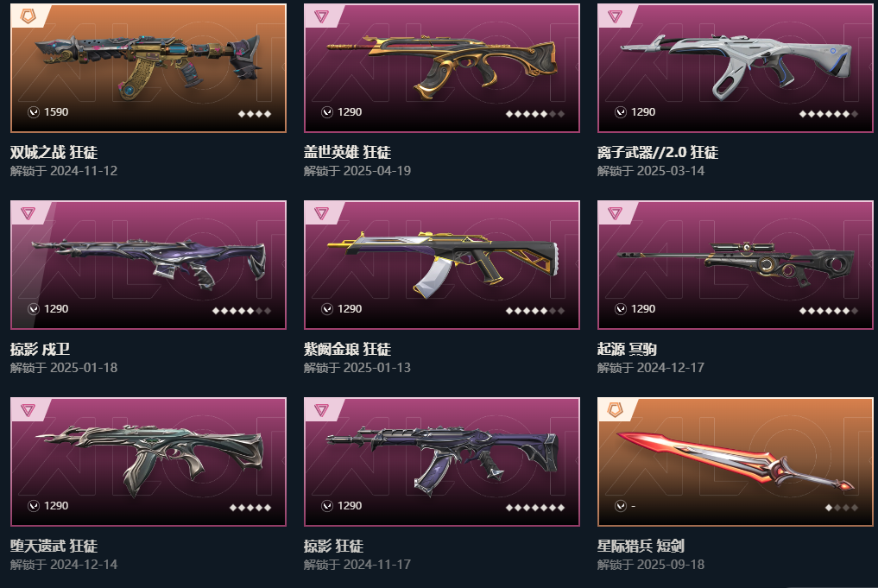
Task: Click the 盖世英雄 狂徒 skin title
Action: 347,152
